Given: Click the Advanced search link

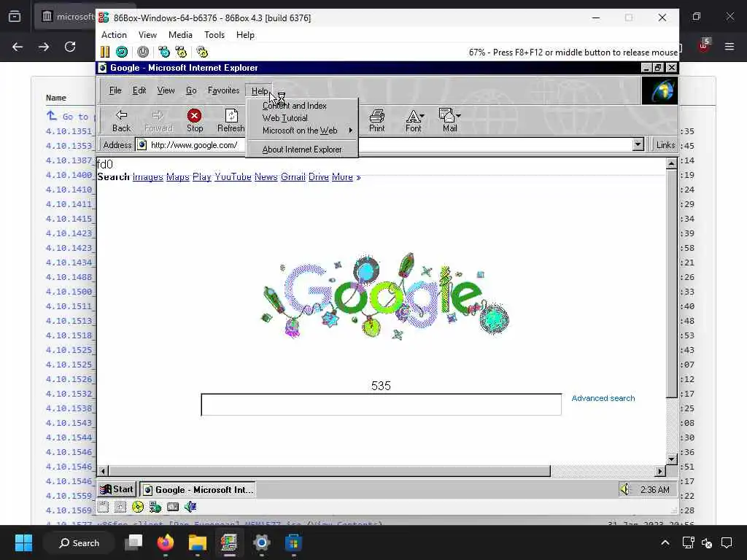Looking at the screenshot, I should (603, 398).
